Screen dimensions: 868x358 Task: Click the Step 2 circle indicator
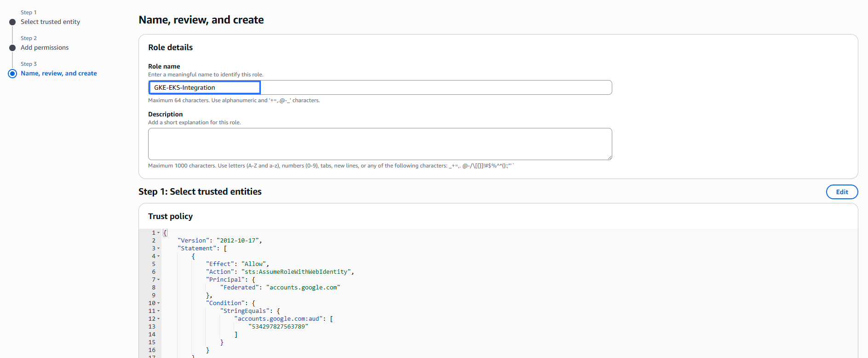point(12,48)
